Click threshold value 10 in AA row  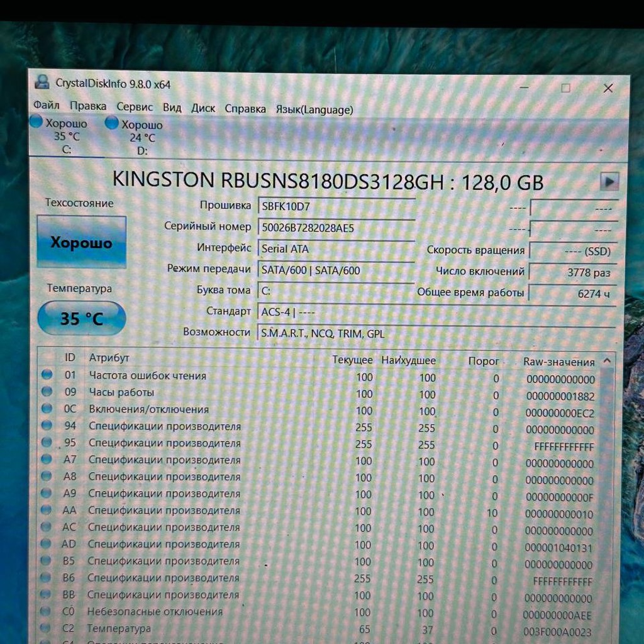pyautogui.click(x=492, y=513)
